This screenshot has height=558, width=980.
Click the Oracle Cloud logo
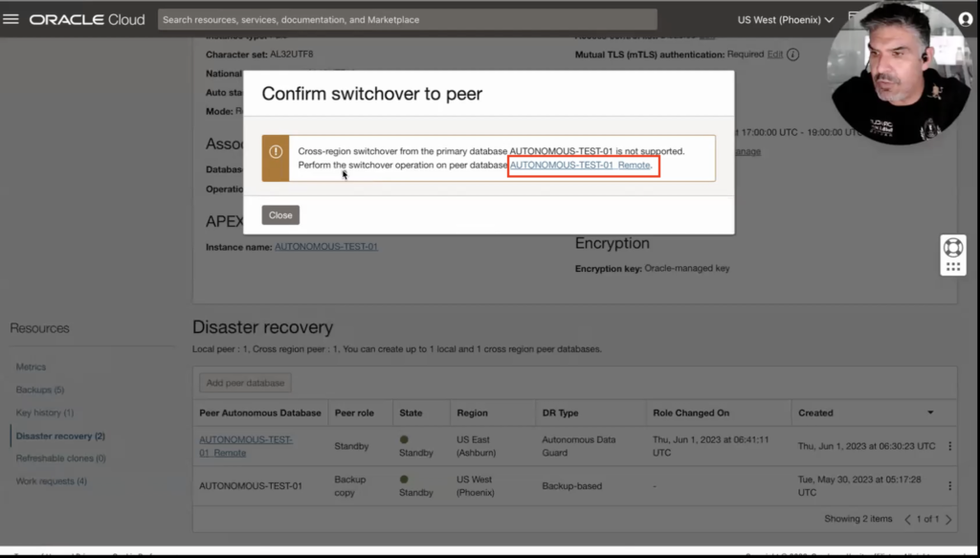point(87,19)
